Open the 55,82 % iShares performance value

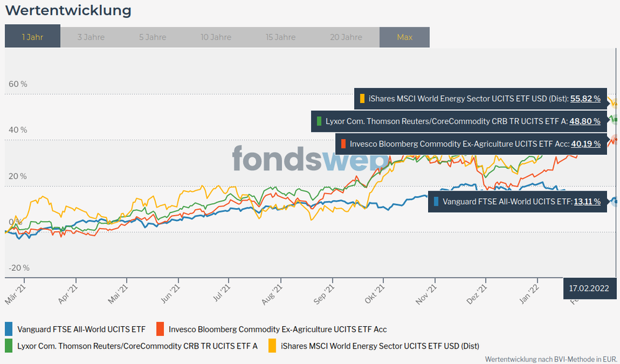[x=585, y=98]
